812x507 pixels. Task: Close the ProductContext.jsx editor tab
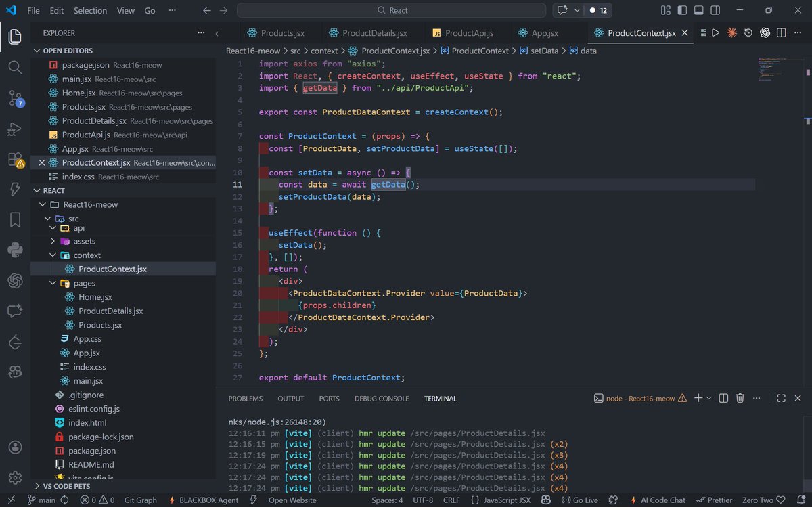click(x=685, y=32)
